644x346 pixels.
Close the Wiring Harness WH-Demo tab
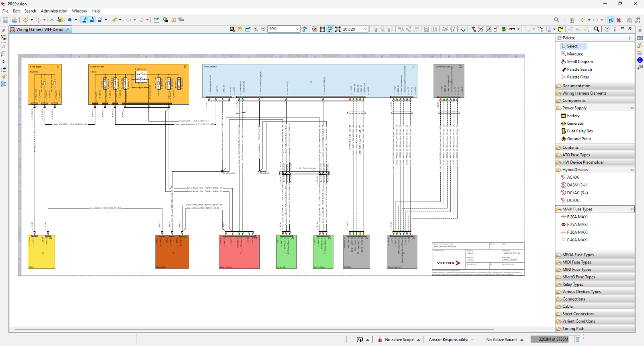[68, 29]
